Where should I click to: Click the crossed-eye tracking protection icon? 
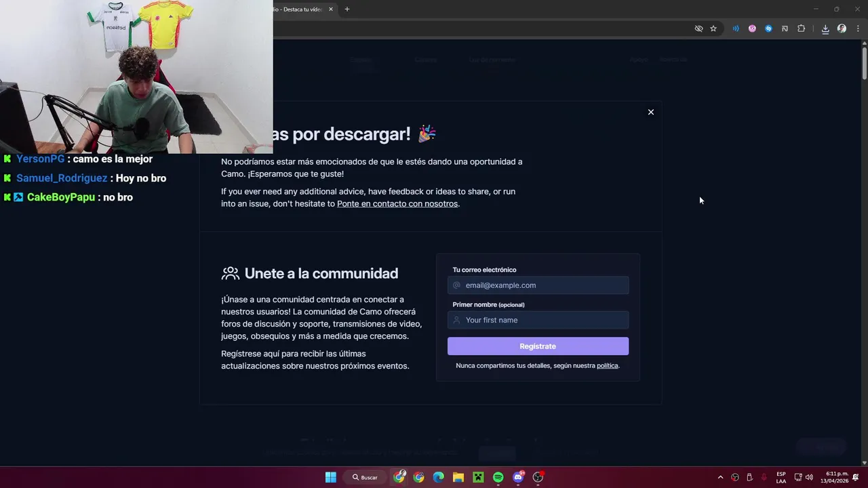[x=698, y=28]
